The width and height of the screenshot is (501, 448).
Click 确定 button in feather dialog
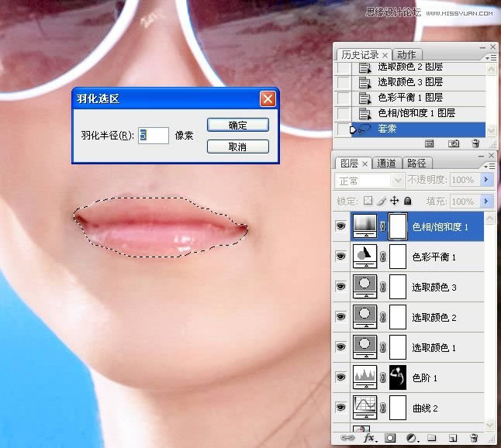[238, 125]
